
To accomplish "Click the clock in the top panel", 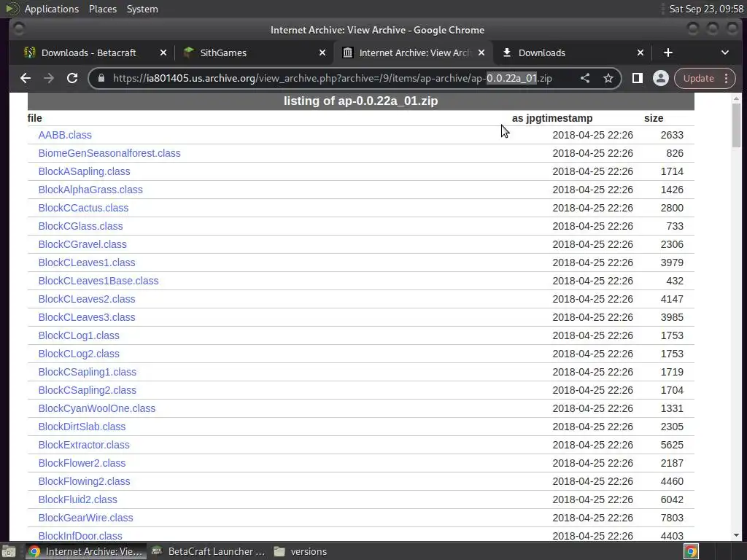I will (x=706, y=9).
